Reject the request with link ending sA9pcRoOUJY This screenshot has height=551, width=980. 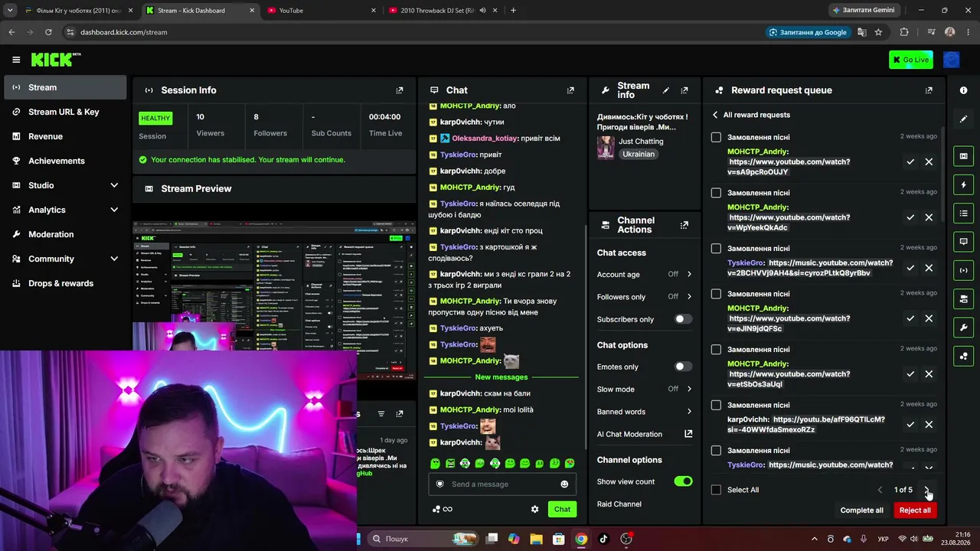pos(929,162)
